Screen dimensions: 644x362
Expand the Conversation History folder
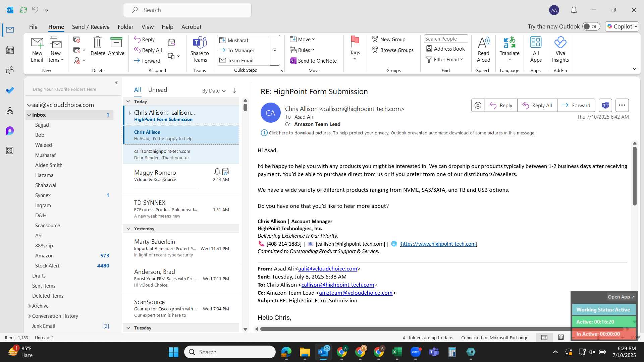click(x=30, y=316)
